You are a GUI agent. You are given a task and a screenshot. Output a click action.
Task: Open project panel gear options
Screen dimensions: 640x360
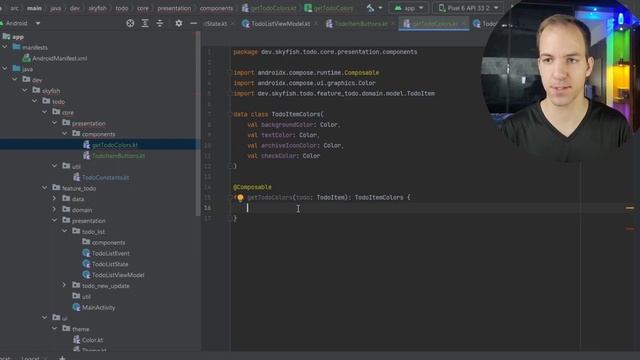point(179,23)
